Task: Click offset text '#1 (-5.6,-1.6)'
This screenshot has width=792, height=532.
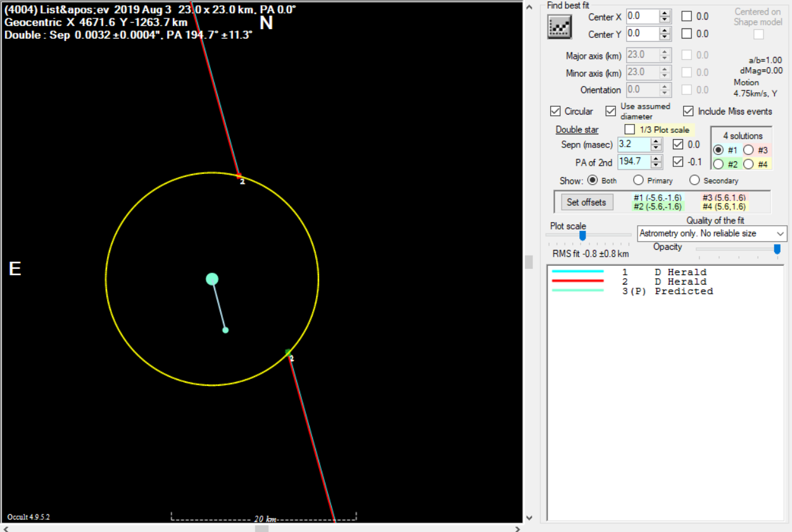Action: coord(658,198)
